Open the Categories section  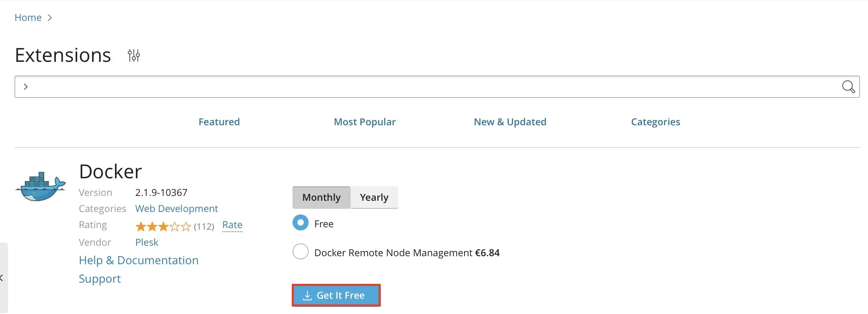655,122
